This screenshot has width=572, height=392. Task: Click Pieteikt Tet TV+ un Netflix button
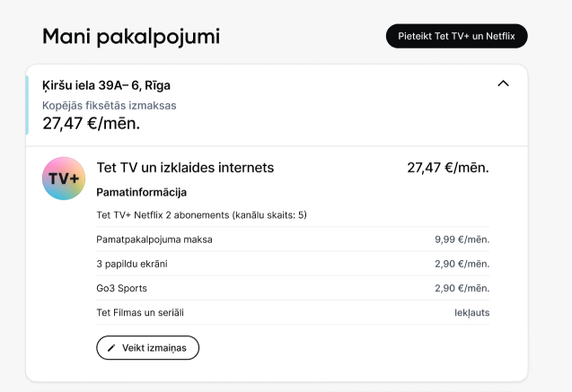[456, 36]
